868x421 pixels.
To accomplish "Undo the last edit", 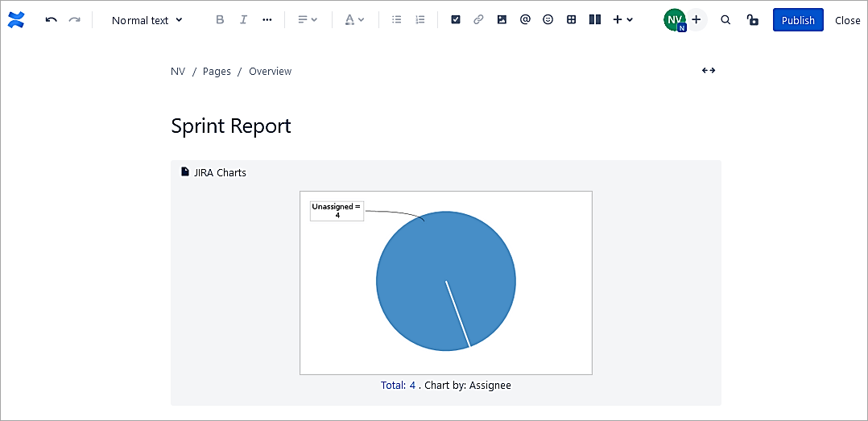I will point(52,20).
